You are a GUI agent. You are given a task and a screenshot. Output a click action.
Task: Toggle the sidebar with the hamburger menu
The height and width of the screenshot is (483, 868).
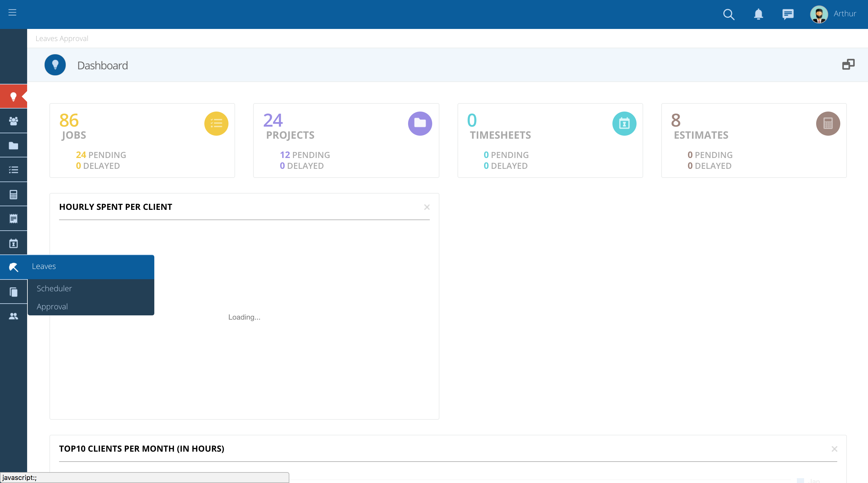pyautogui.click(x=12, y=13)
